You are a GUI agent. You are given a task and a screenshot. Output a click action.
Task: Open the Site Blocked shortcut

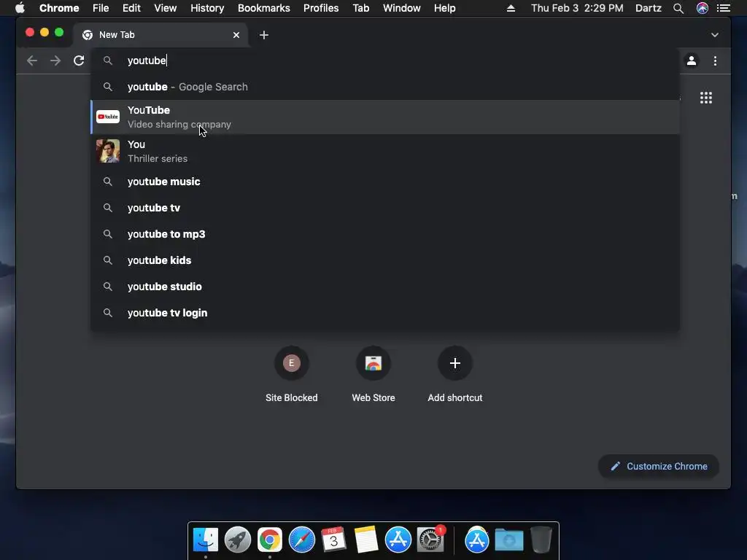coord(292,374)
